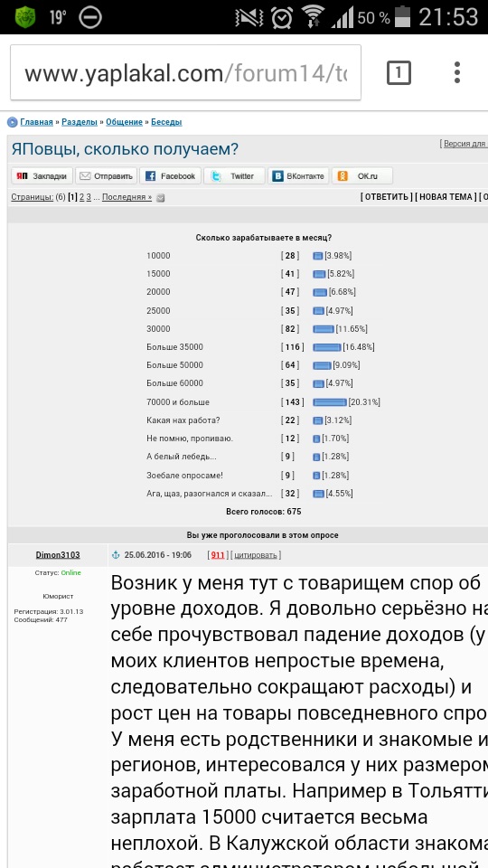Open the Версия для link at top right
The image size is (488, 868).
[465, 144]
